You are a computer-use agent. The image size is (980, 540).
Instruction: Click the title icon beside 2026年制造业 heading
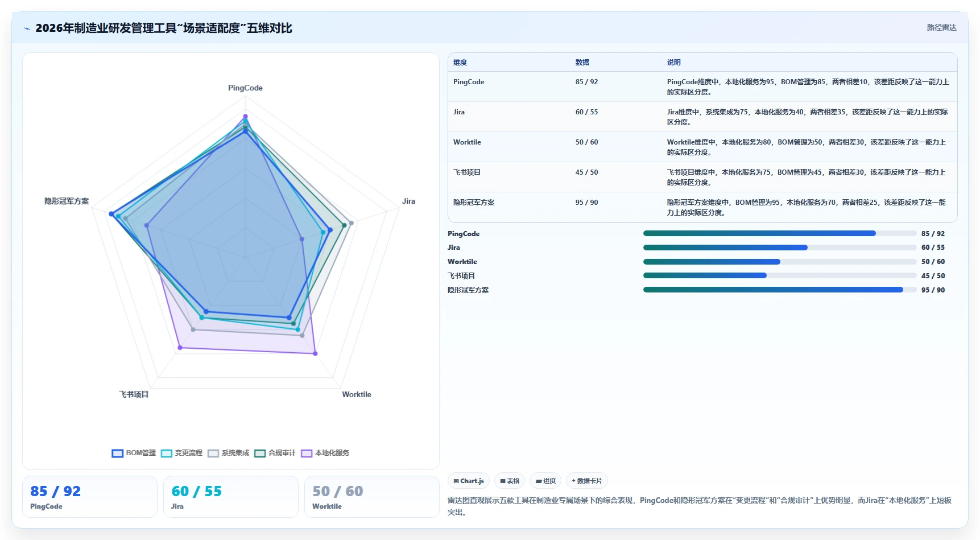coord(27,28)
